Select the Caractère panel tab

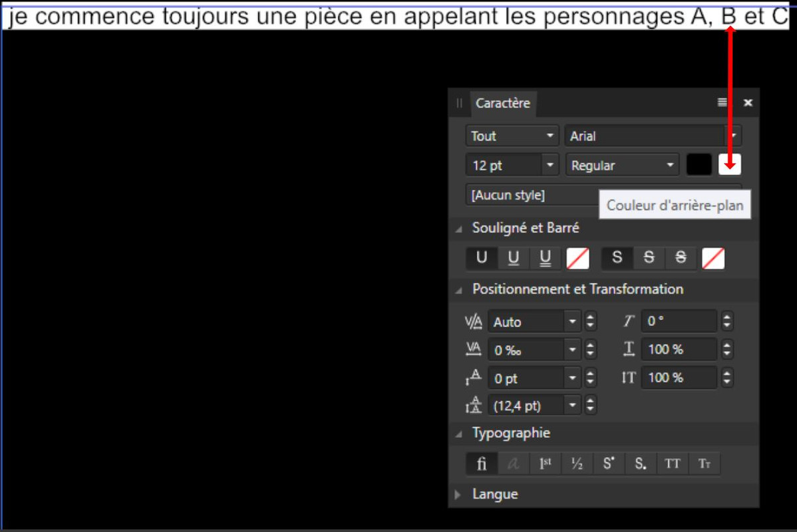(x=503, y=103)
